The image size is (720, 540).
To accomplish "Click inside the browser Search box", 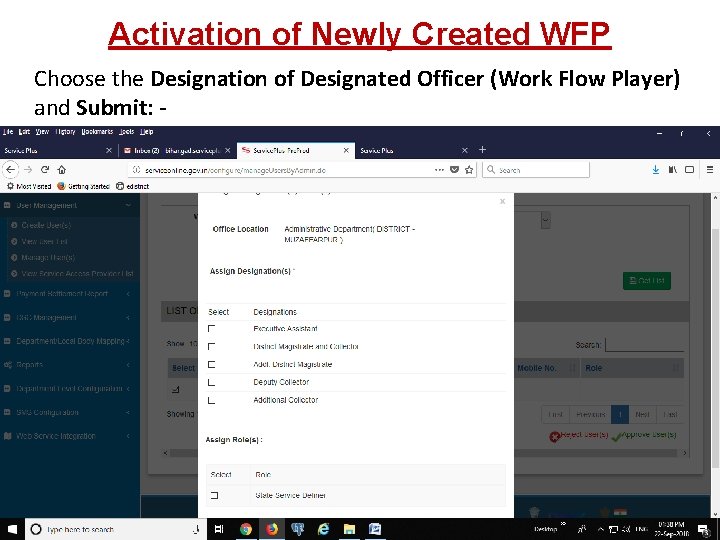I will 536,170.
